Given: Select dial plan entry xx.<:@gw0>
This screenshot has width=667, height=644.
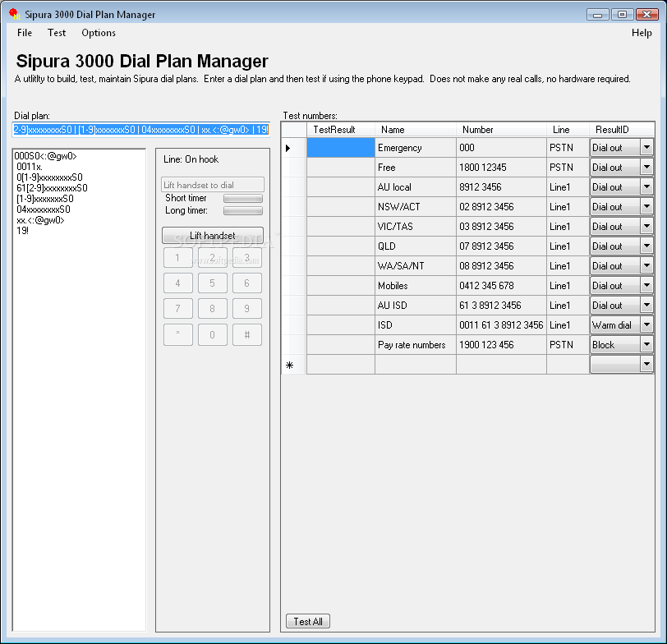Looking at the screenshot, I should pos(40,220).
